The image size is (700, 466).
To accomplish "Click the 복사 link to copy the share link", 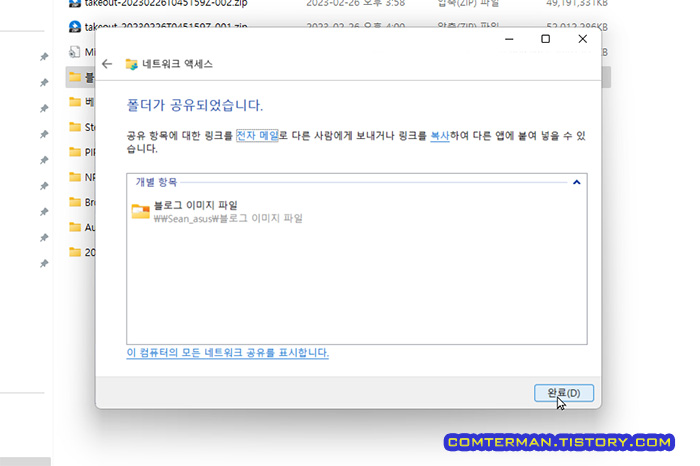I will [x=440, y=135].
